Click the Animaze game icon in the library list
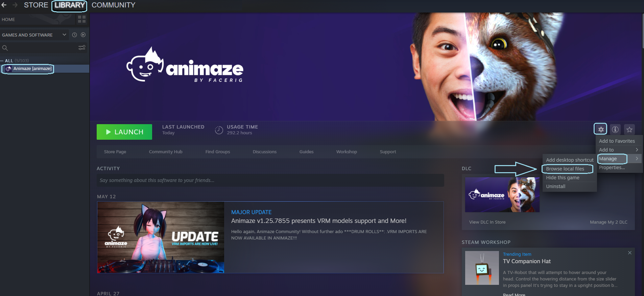 (9, 69)
